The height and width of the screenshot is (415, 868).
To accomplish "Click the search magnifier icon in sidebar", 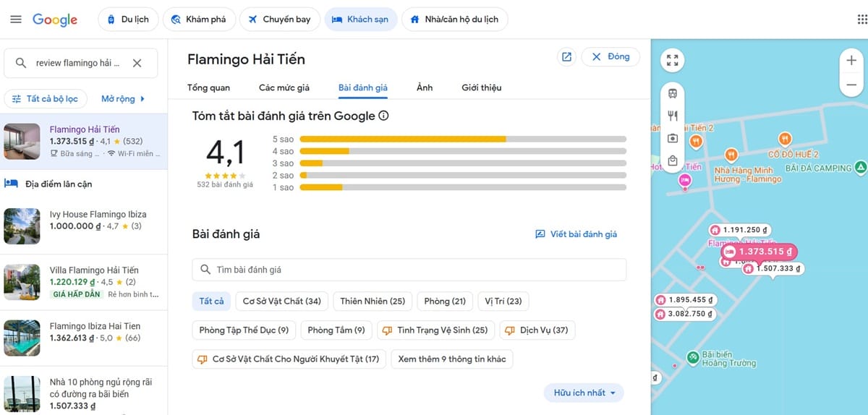I will coord(21,63).
